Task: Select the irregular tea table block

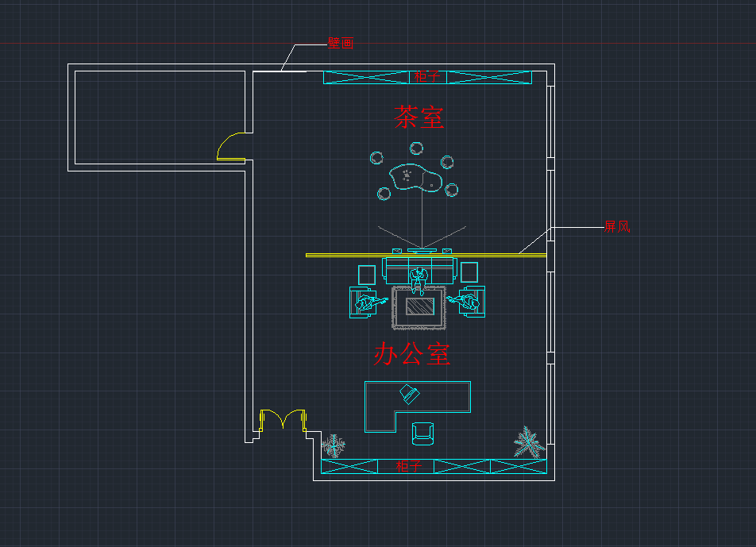Action: point(415,177)
